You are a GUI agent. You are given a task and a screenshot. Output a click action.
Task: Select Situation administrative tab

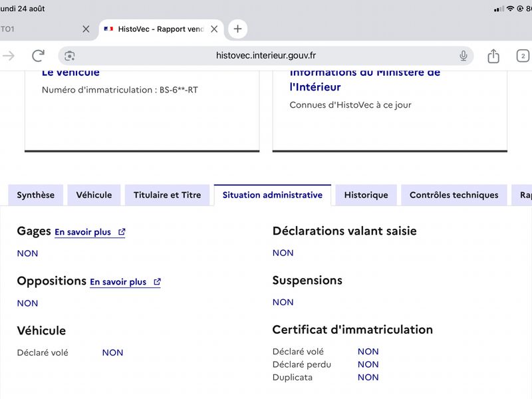pyautogui.click(x=273, y=195)
